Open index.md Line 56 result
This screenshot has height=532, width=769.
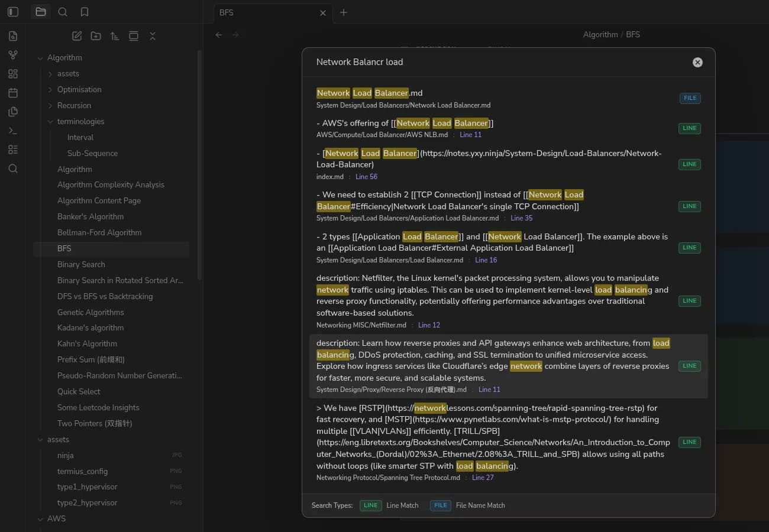(x=509, y=164)
